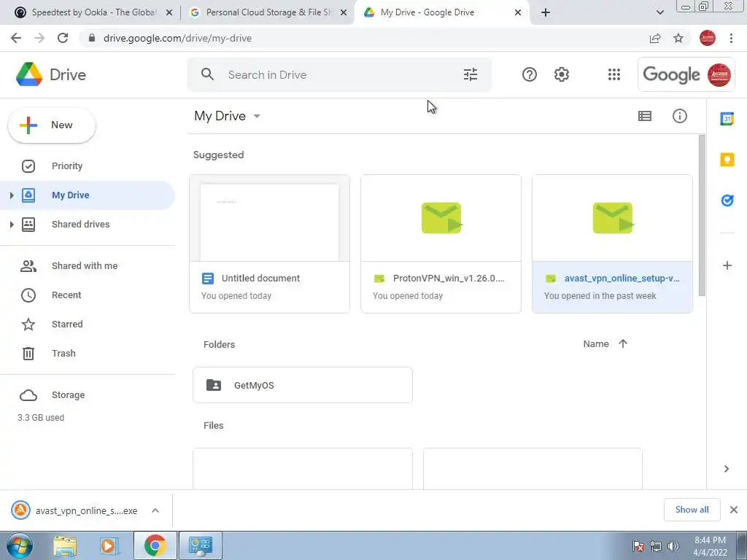Open Windows Start menu
This screenshot has width=747, height=560.
pyautogui.click(x=19, y=545)
